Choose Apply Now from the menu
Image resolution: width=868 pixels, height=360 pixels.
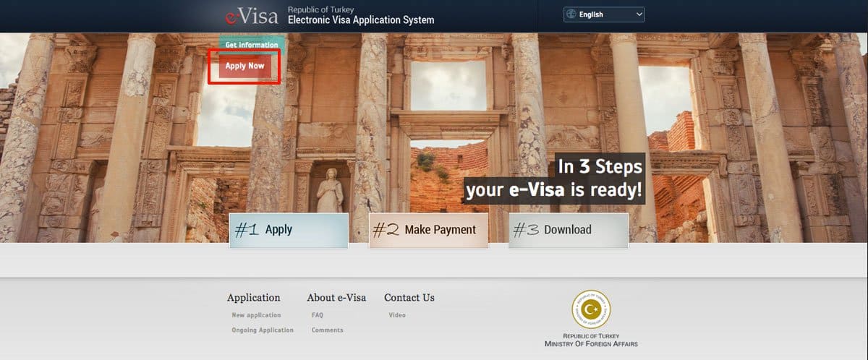(x=244, y=66)
